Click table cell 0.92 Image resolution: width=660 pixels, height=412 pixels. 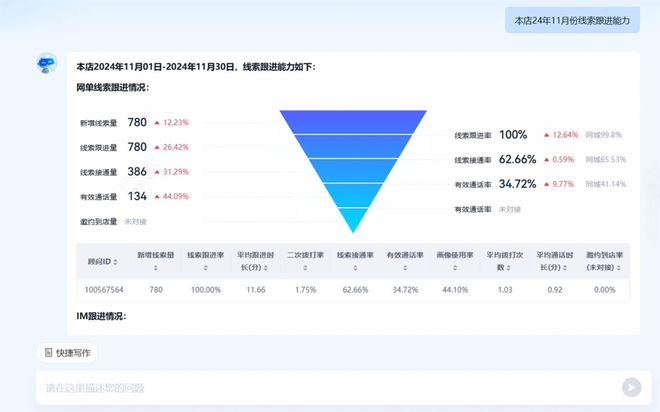pos(555,290)
